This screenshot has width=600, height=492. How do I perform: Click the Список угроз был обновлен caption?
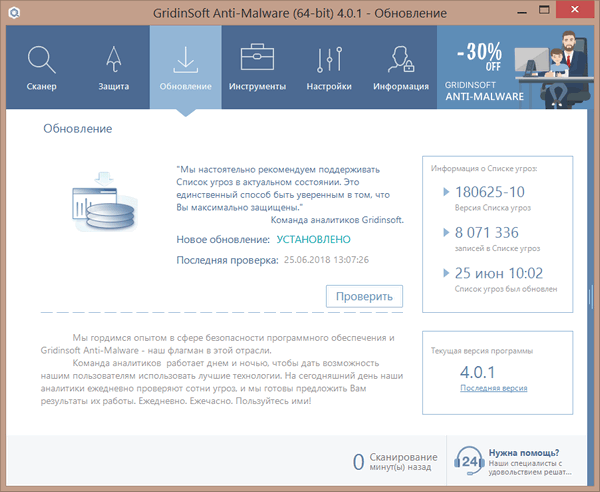[506, 289]
